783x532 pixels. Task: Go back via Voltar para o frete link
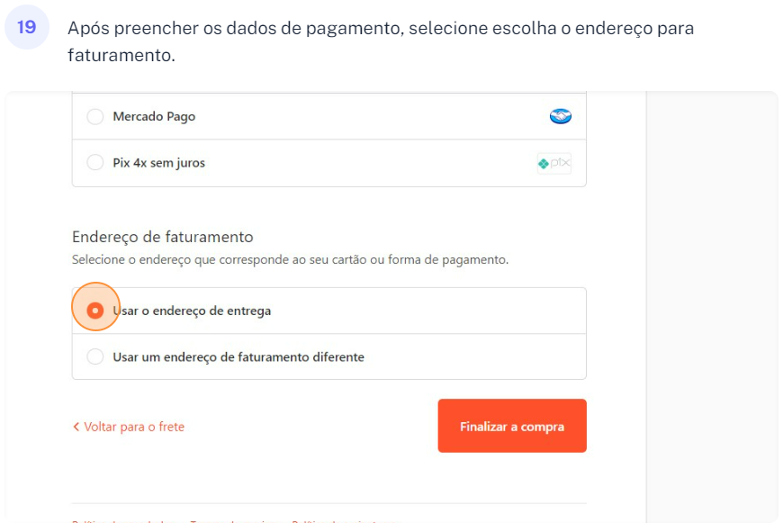pos(134,427)
